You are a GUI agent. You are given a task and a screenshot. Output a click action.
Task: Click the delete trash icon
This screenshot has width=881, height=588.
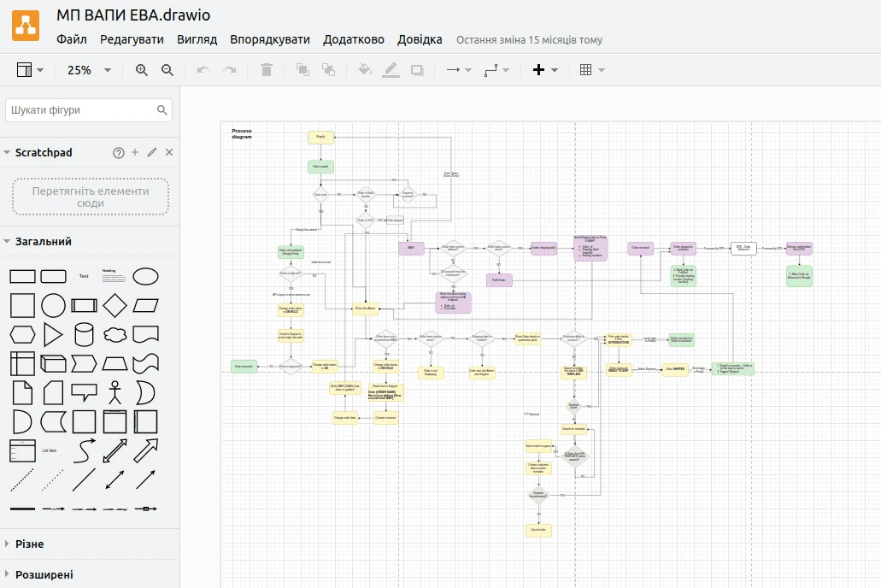pyautogui.click(x=267, y=70)
